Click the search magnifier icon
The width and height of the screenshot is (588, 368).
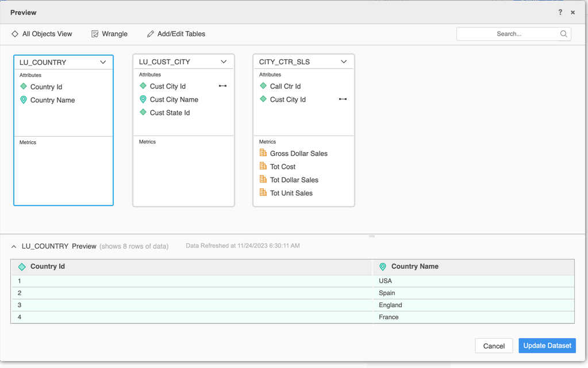pos(563,34)
